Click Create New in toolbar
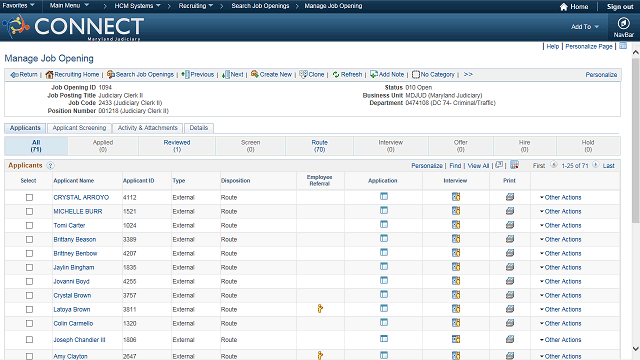The image size is (640, 360). [x=271, y=75]
